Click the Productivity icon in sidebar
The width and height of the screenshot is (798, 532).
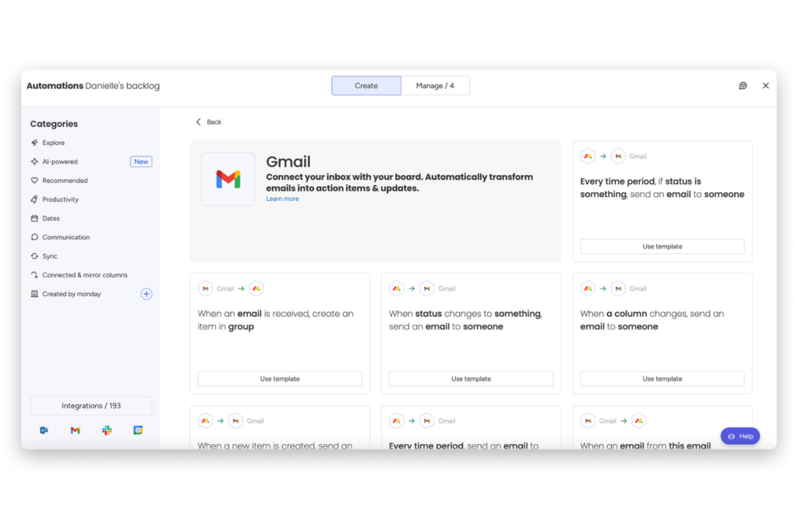(x=34, y=199)
